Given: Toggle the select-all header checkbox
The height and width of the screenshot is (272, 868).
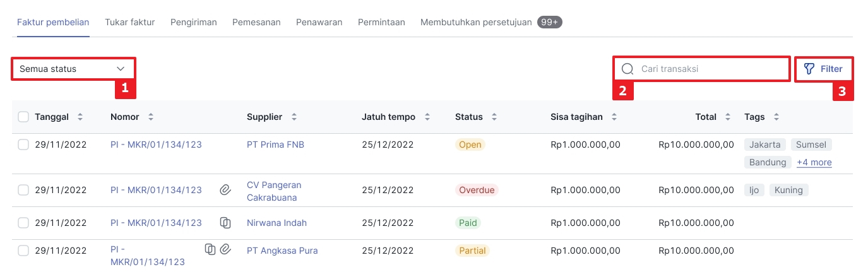Looking at the screenshot, I should tap(23, 117).
